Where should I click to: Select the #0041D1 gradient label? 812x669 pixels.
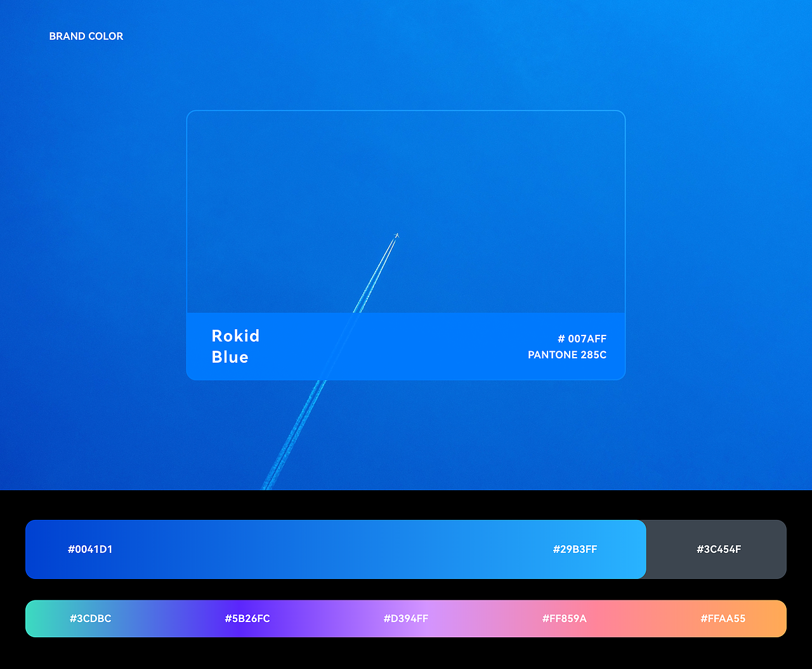90,549
